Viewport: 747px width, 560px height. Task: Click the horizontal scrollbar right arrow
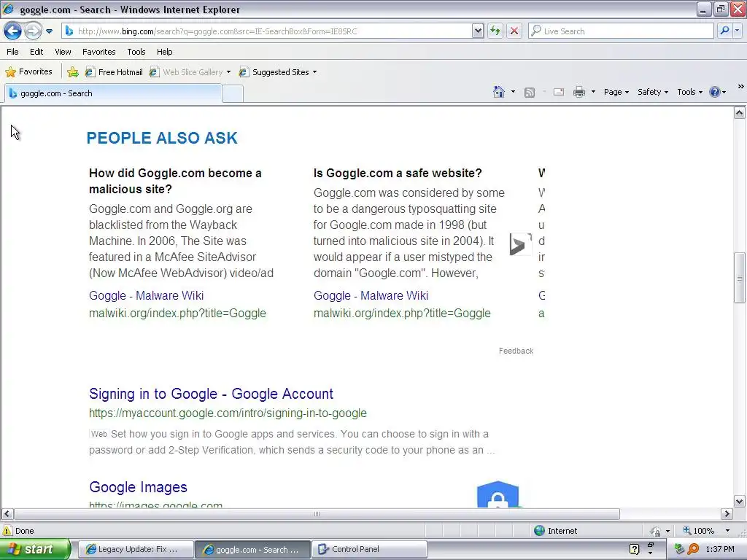[727, 514]
